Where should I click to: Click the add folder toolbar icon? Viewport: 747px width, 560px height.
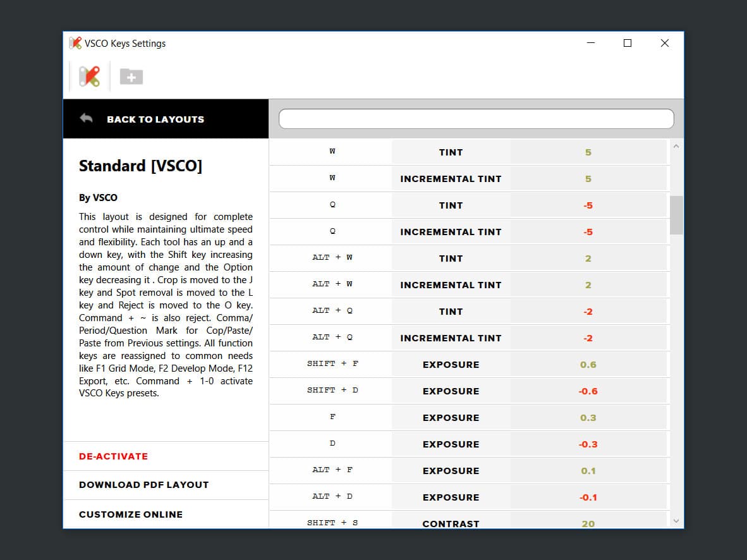tap(131, 76)
